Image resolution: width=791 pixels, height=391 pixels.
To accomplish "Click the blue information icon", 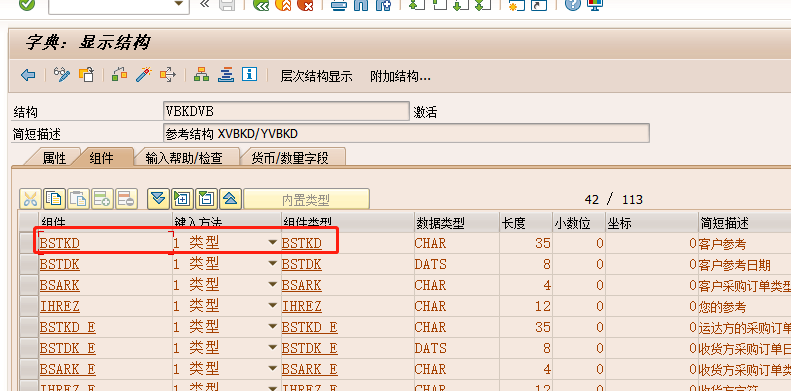I will pyautogui.click(x=249, y=75).
